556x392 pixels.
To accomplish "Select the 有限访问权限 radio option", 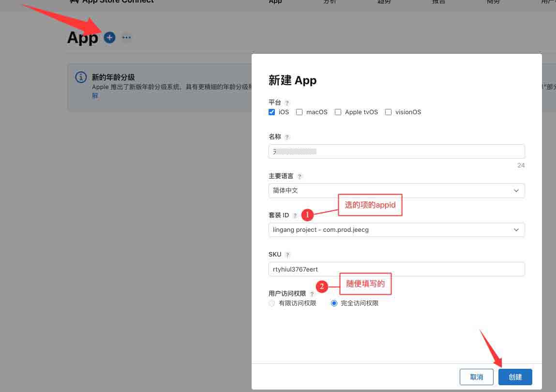I will tap(272, 303).
